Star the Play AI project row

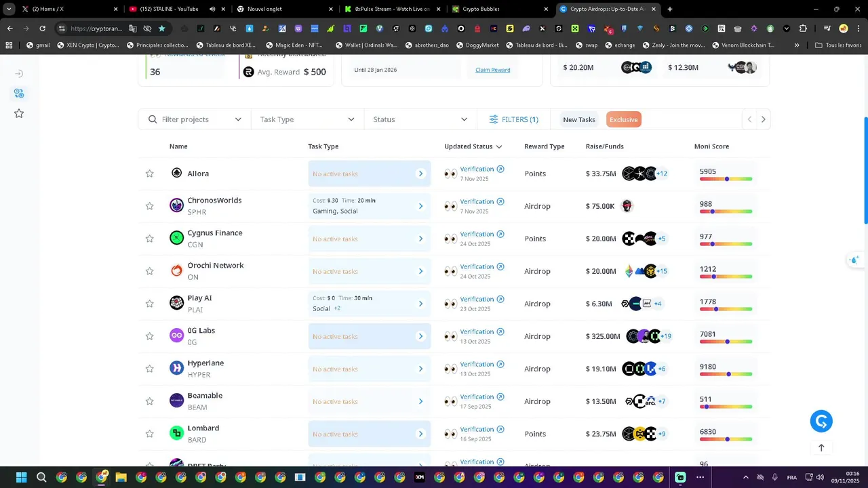coord(150,304)
